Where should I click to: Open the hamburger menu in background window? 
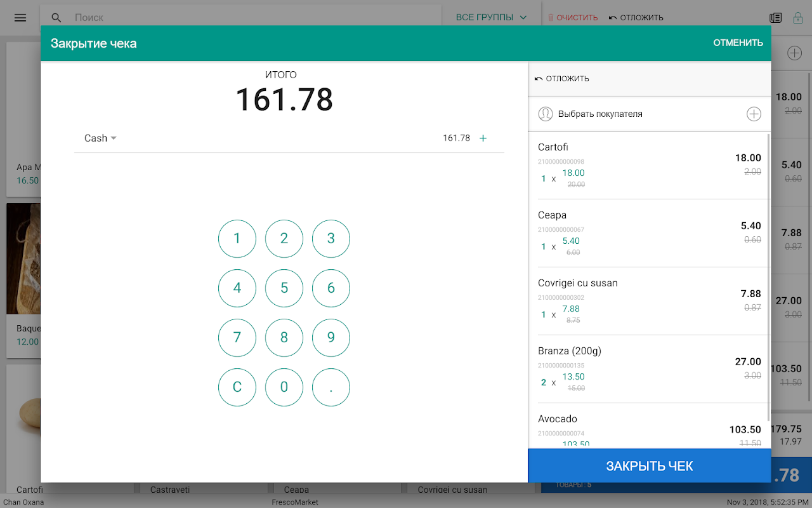20,18
